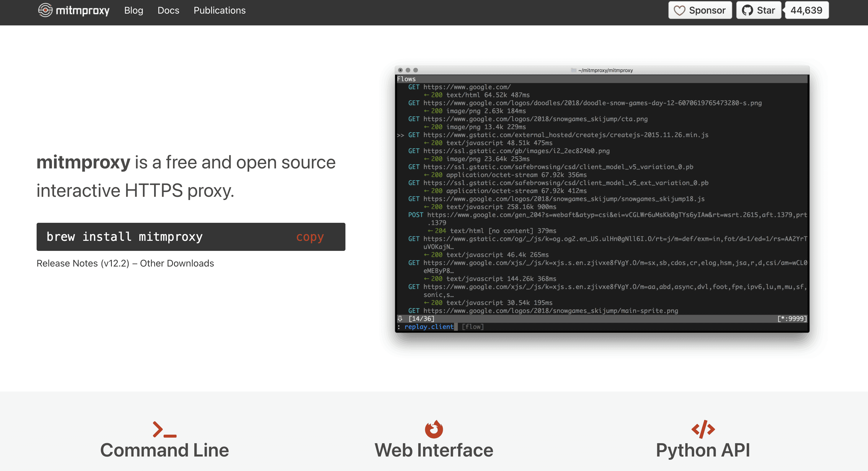Click the POST gen_204 request line

[x=608, y=215]
